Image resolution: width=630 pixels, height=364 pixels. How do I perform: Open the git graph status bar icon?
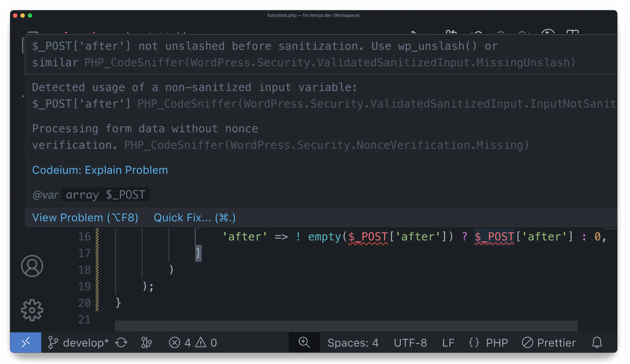[x=146, y=343]
